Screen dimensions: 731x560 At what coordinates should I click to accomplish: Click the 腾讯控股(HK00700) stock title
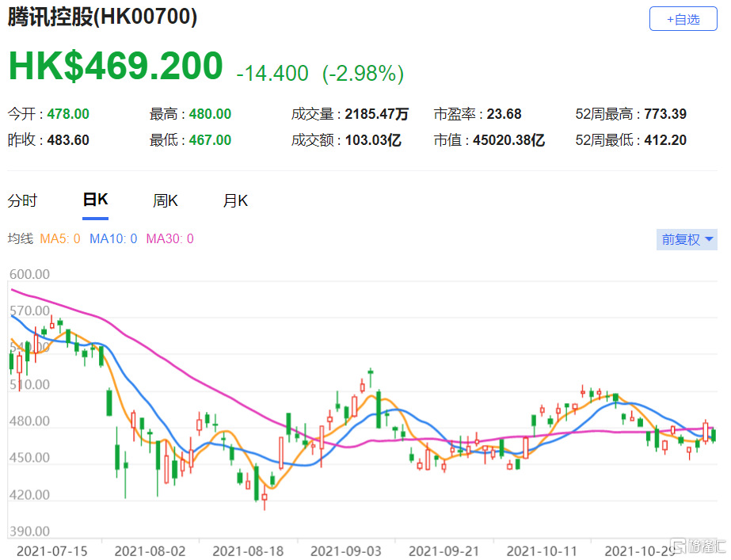(x=103, y=17)
